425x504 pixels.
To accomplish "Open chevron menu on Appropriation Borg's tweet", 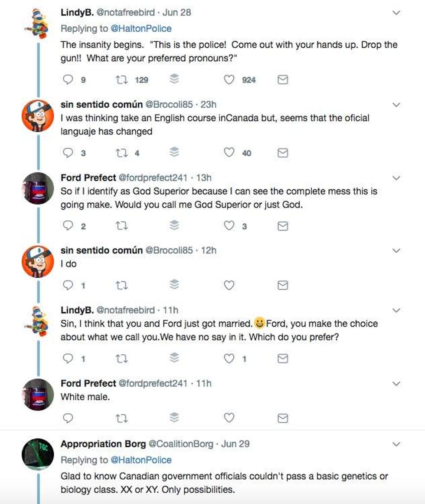I will coord(396,444).
